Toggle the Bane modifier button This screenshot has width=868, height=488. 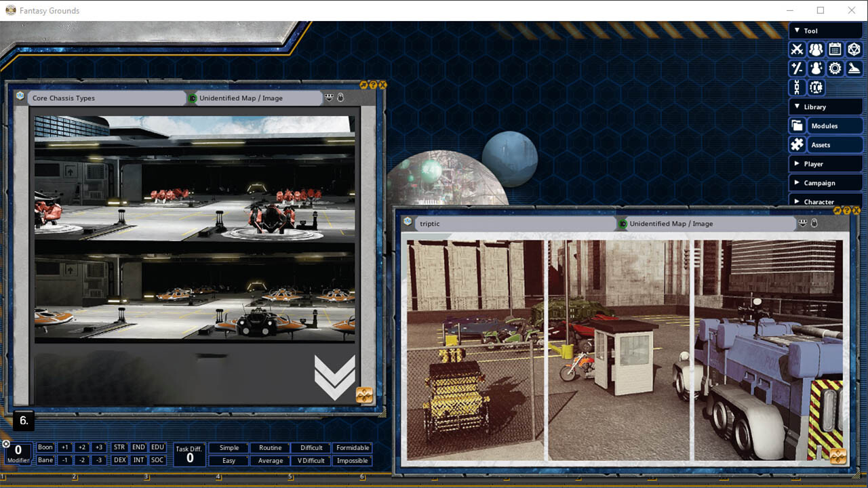pos(45,460)
